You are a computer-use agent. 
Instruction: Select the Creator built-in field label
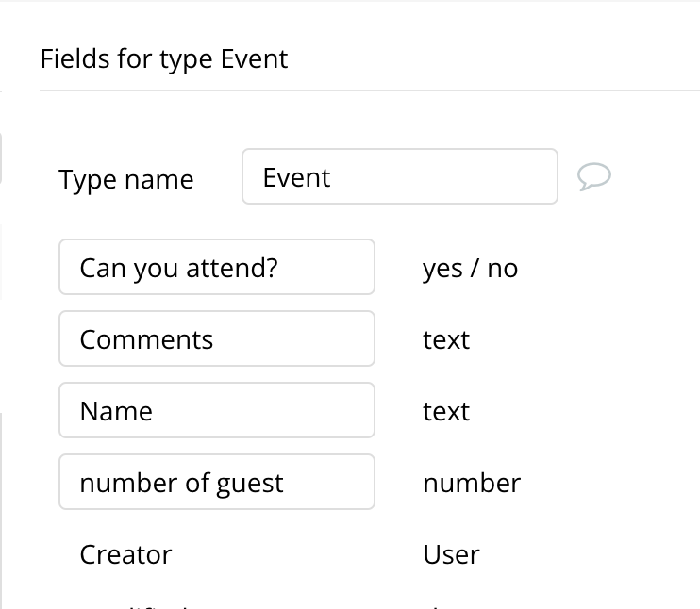[x=125, y=554]
